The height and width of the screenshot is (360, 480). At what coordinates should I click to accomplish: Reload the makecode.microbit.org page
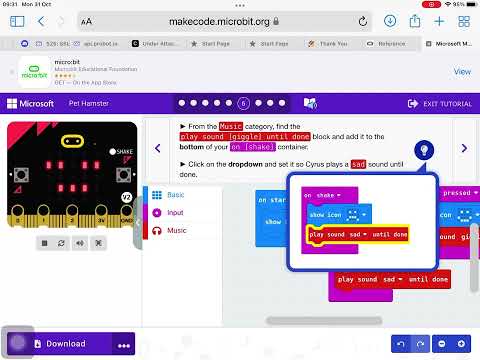point(363,22)
